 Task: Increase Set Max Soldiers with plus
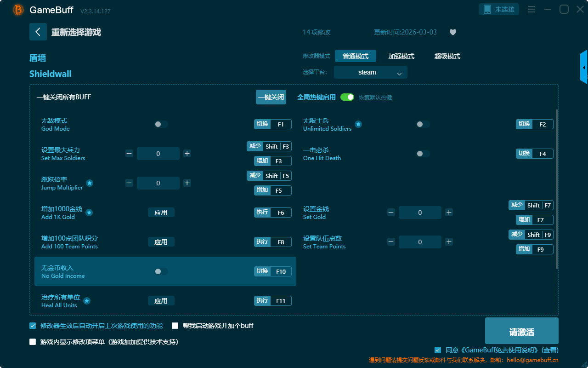[187, 154]
